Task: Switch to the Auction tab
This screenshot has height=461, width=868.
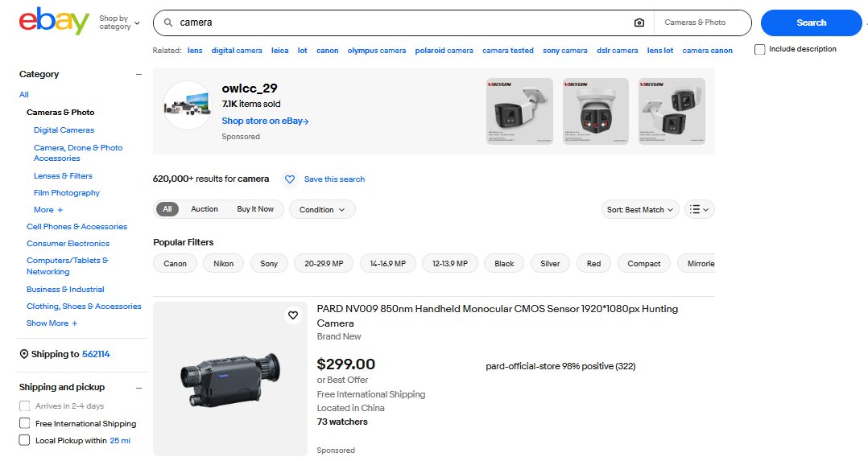Action: (x=204, y=209)
